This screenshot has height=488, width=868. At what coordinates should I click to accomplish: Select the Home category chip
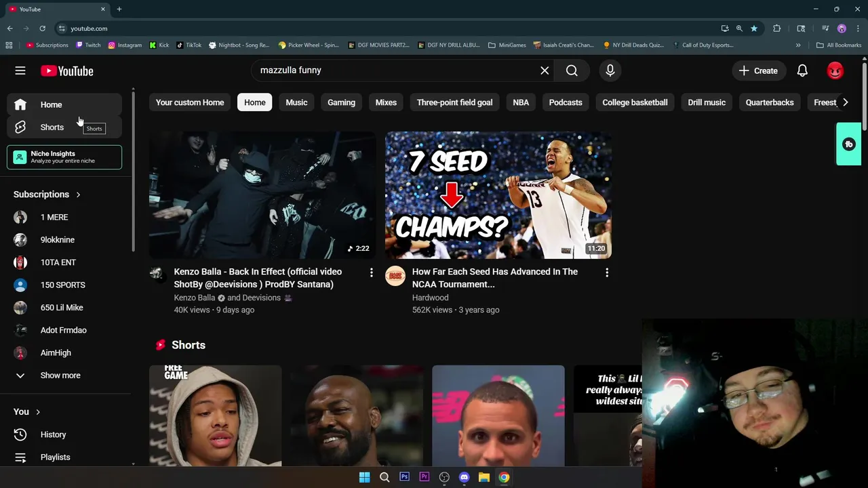tap(255, 102)
